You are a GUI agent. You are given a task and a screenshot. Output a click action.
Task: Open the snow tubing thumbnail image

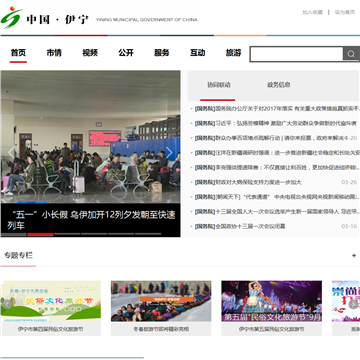pyautogui.click(x=161, y=301)
